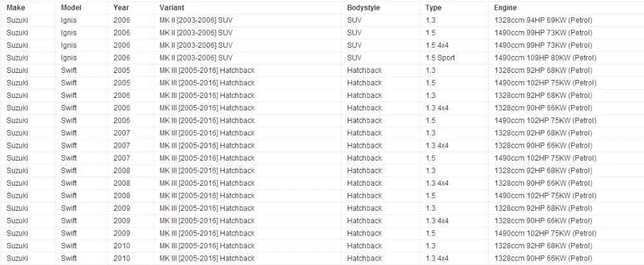The width and height of the screenshot is (644, 265).
Task: Click the 1328ccm 94HP 69KW engine cell
Action: click(543, 20)
